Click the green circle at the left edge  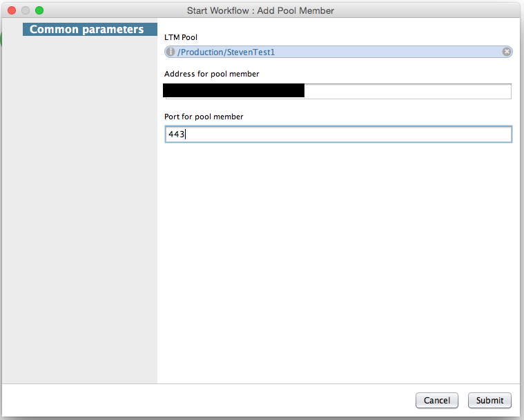coord(2,38)
